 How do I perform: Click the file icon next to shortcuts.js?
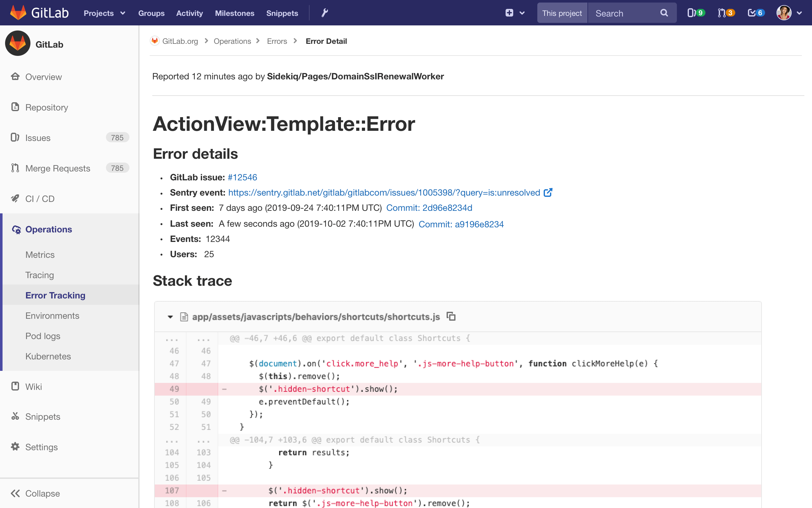tap(184, 317)
